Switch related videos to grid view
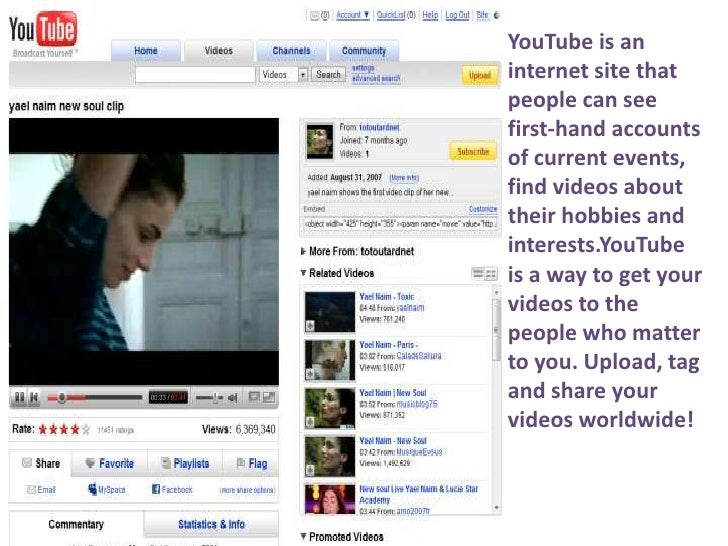This screenshot has width=728, height=546. pos(491,274)
